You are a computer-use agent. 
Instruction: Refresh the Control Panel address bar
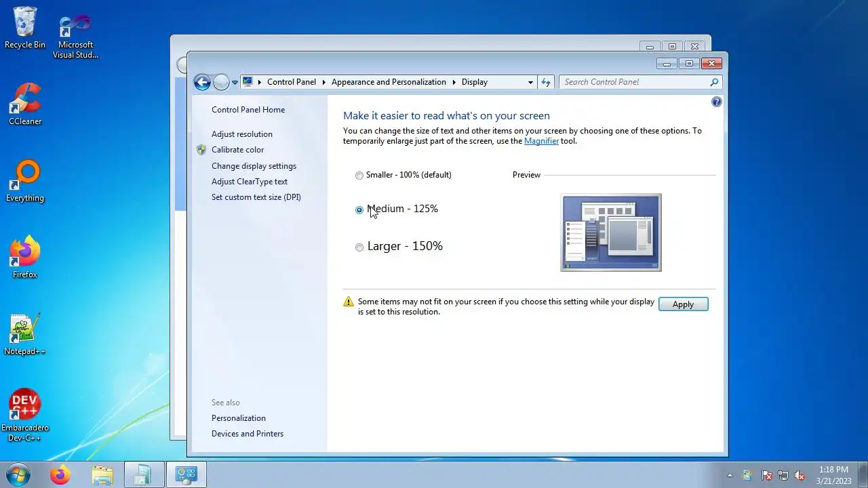point(546,82)
